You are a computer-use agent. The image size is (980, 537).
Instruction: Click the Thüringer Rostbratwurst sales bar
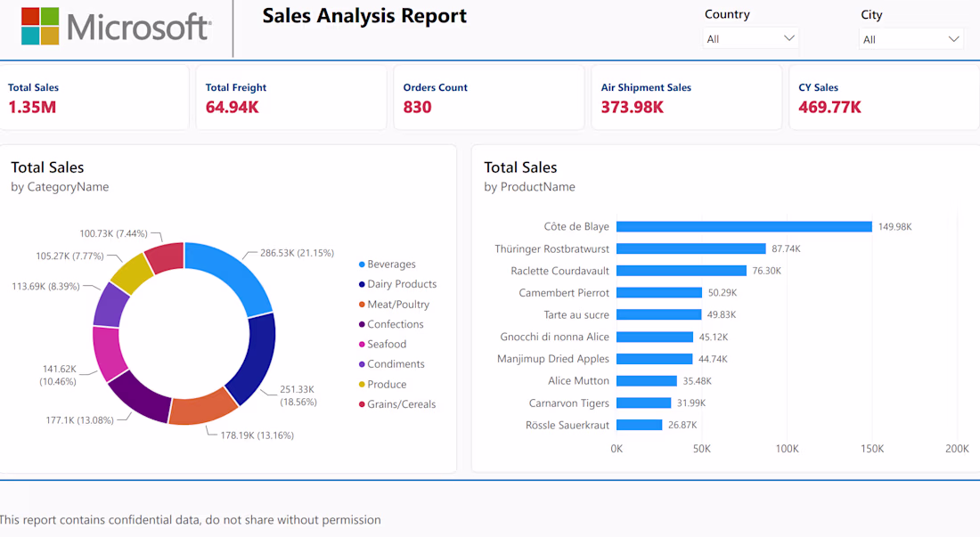[690, 248]
